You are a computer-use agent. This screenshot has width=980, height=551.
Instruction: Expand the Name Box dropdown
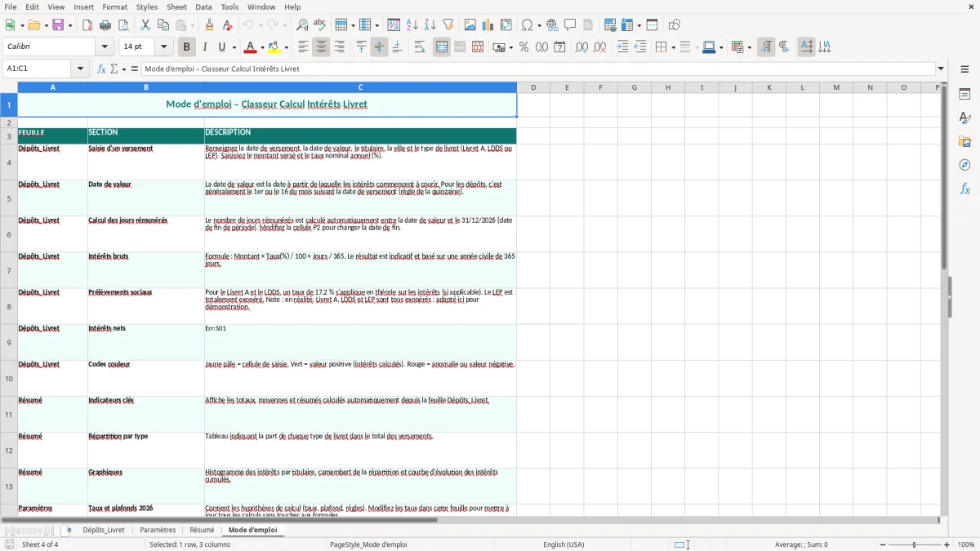click(81, 69)
